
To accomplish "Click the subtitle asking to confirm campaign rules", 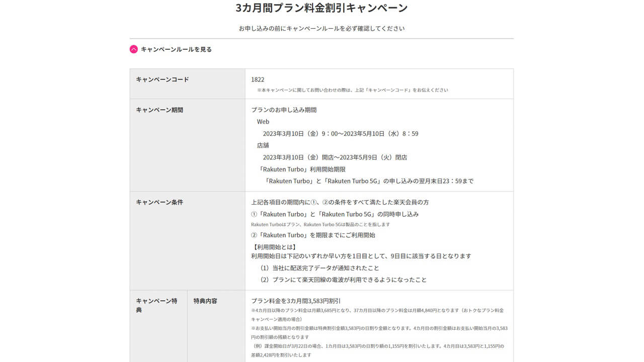I will (321, 29).
